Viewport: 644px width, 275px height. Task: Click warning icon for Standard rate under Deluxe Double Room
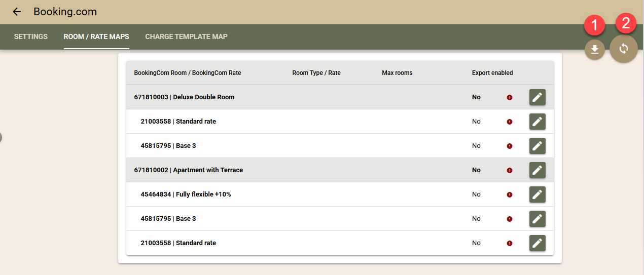[x=510, y=122]
